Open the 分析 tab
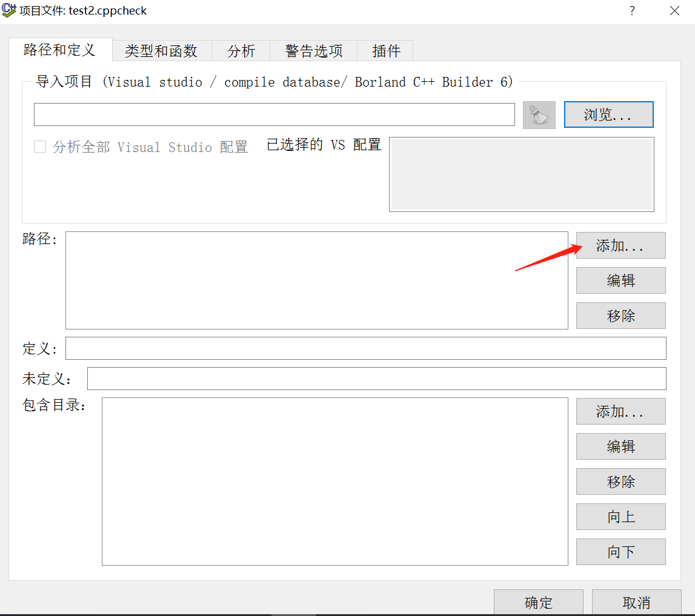Viewport: 695px width, 616px height. pyautogui.click(x=241, y=51)
